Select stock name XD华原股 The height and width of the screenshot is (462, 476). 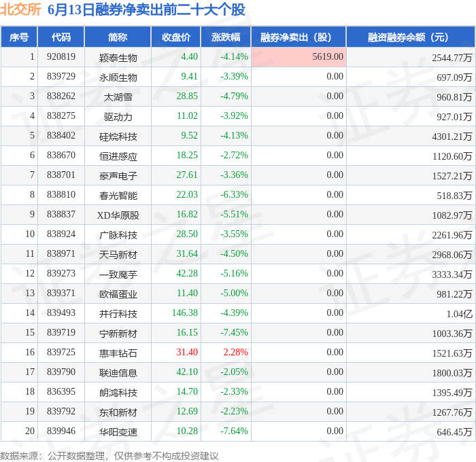(x=118, y=215)
